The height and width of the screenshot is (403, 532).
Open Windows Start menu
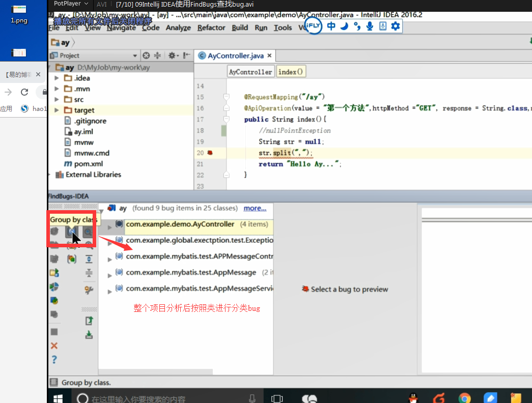tap(58, 398)
